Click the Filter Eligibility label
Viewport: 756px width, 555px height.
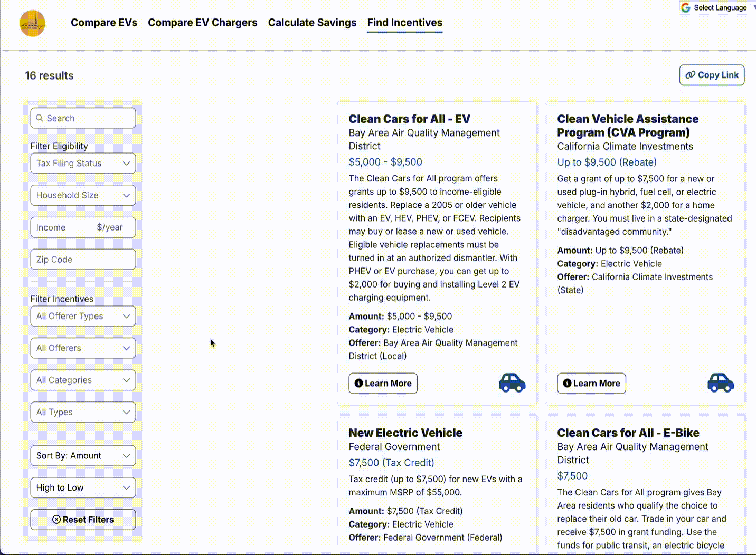coord(59,146)
